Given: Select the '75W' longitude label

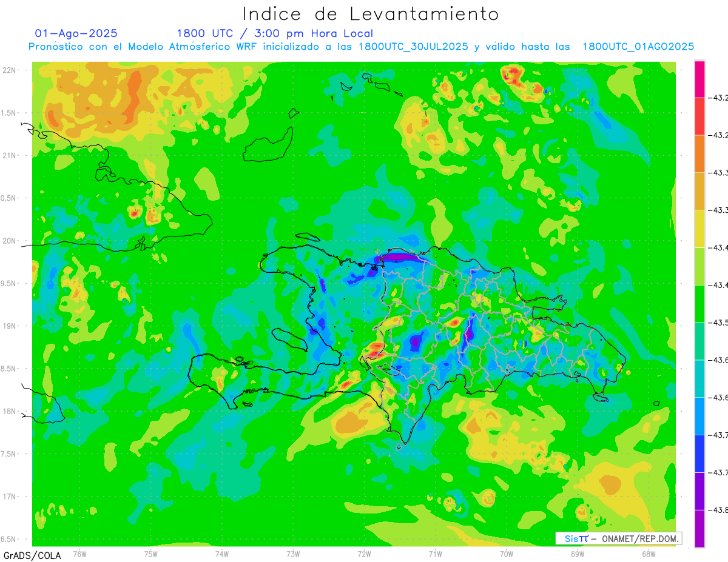Looking at the screenshot, I should coord(151,554).
